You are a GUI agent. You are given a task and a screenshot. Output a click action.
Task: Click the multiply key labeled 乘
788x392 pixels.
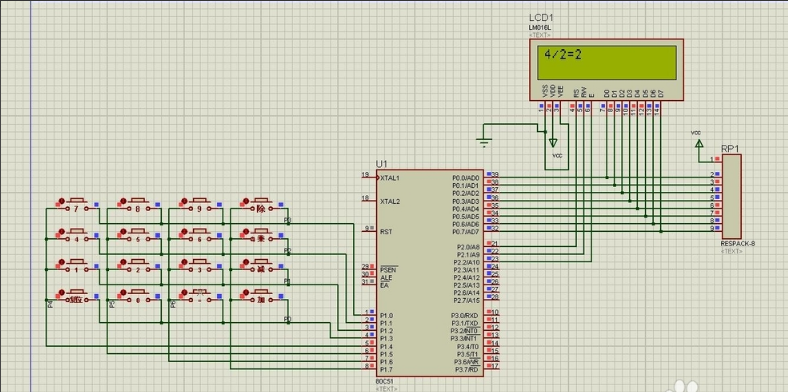pos(261,235)
